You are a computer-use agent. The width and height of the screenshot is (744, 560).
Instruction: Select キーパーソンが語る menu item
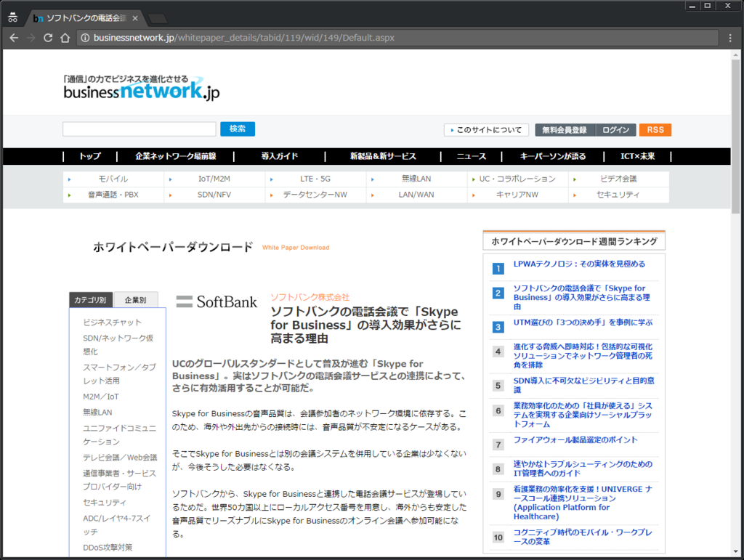[553, 156]
